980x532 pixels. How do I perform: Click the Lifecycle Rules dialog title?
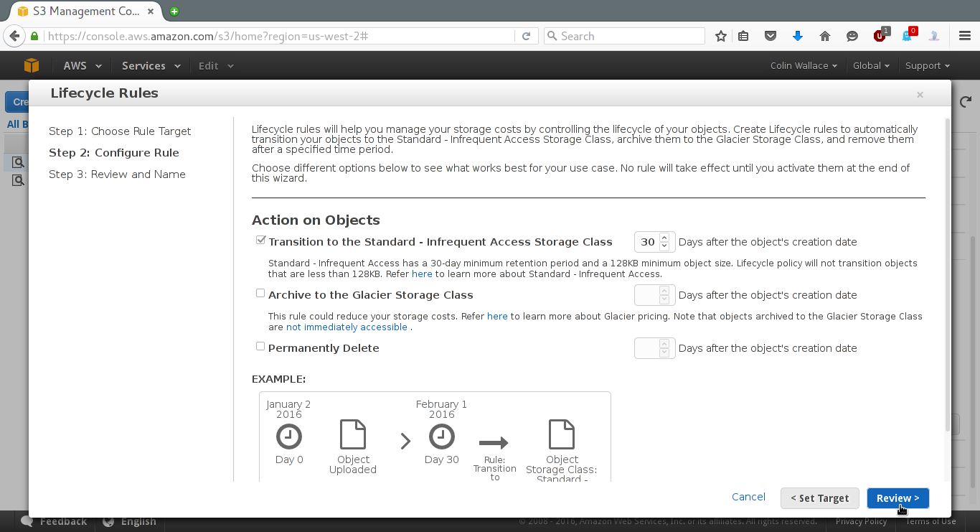tap(105, 93)
